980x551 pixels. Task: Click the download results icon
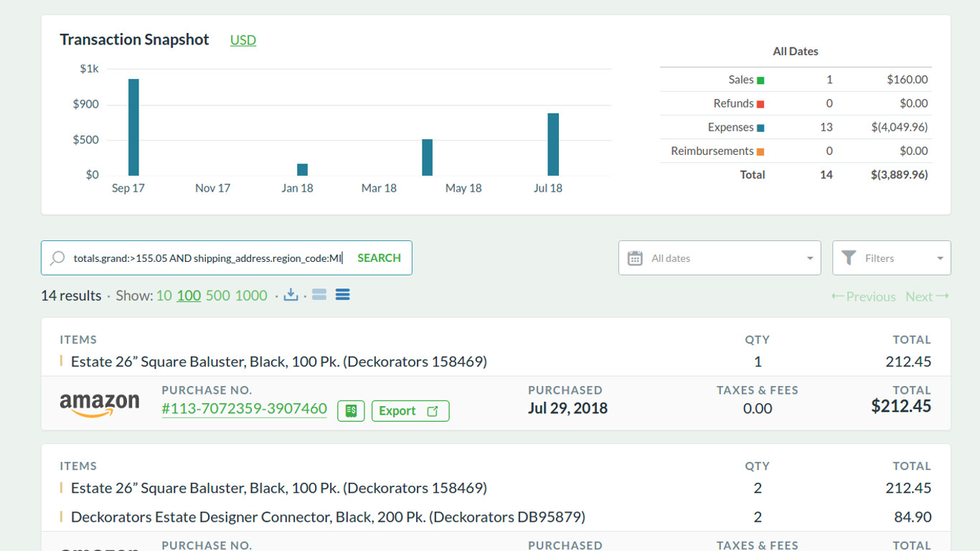291,294
